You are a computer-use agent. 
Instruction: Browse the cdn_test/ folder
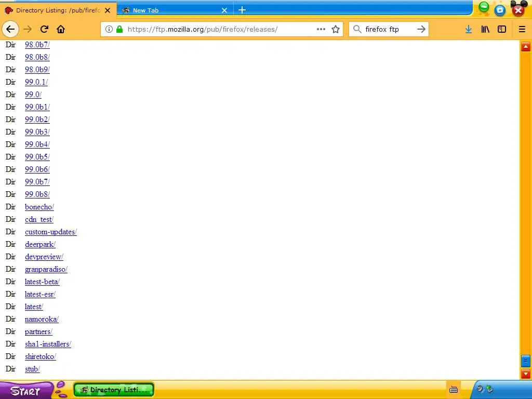(39, 219)
